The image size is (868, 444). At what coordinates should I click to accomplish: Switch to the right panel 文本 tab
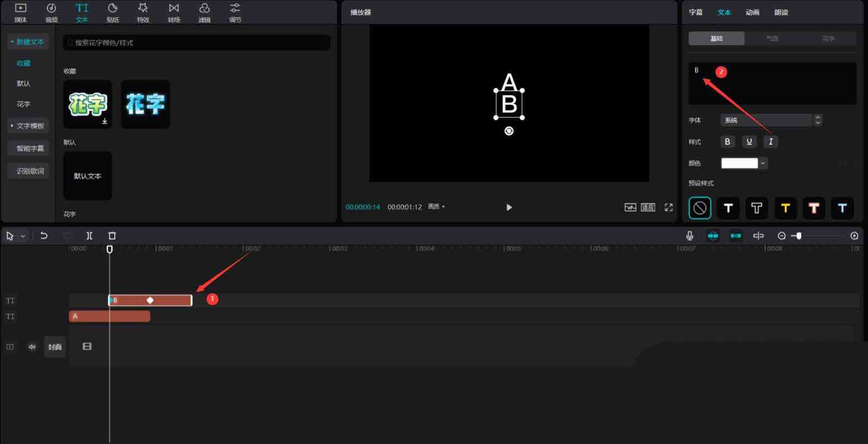click(x=724, y=12)
